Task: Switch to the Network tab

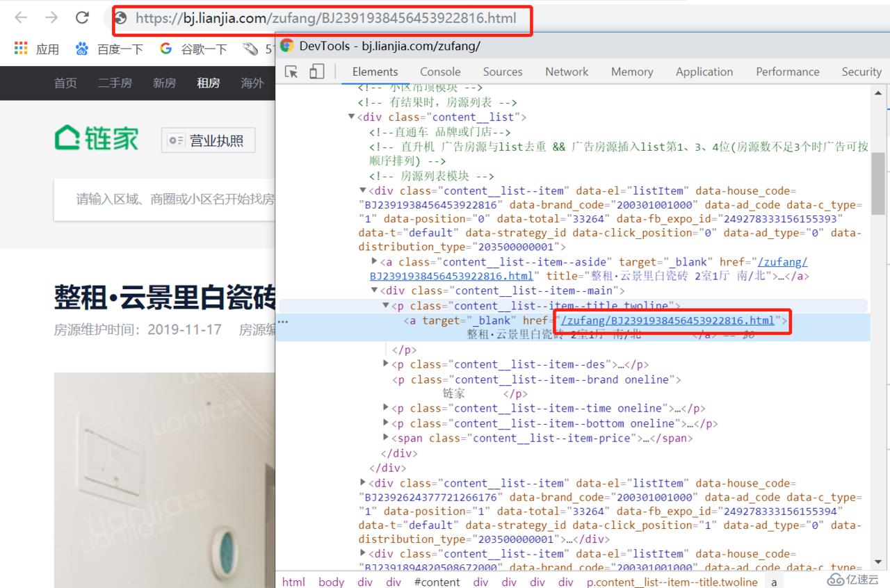Action: point(567,72)
